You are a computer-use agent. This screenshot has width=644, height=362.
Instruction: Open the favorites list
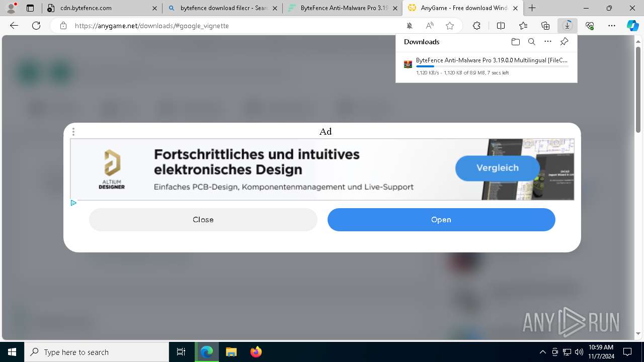point(523,26)
